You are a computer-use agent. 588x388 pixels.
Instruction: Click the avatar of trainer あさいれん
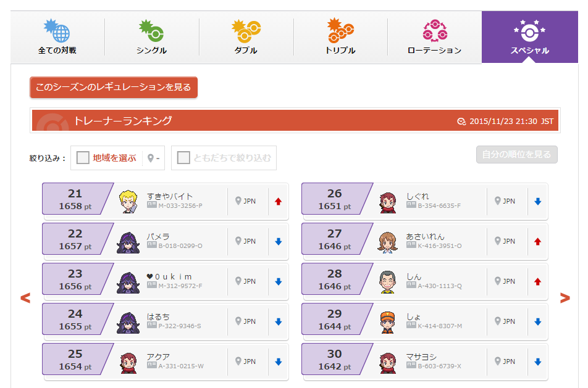(x=388, y=242)
